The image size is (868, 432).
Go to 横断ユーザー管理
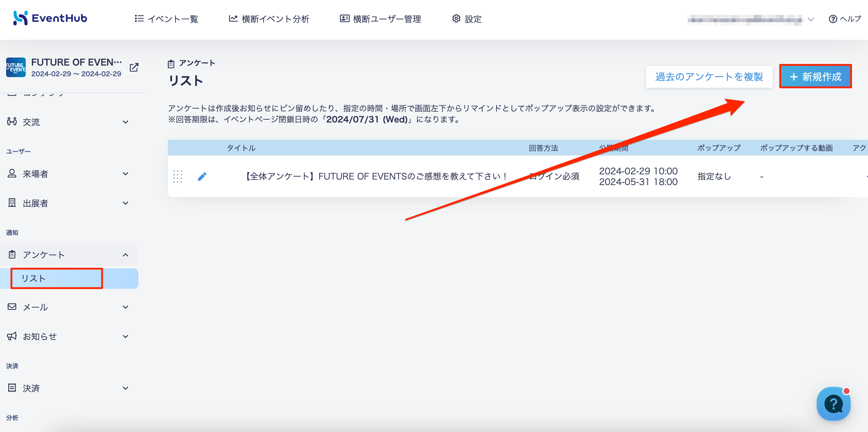(380, 19)
